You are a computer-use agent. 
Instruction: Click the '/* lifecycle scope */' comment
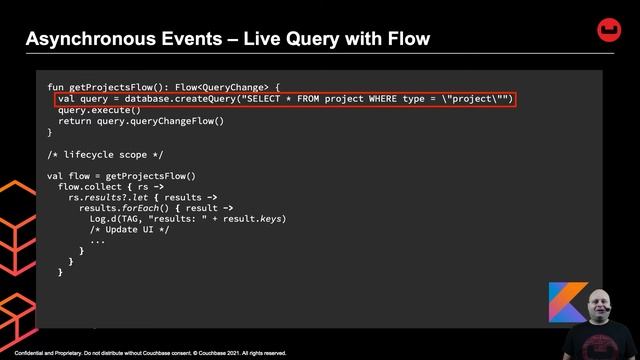click(105, 155)
